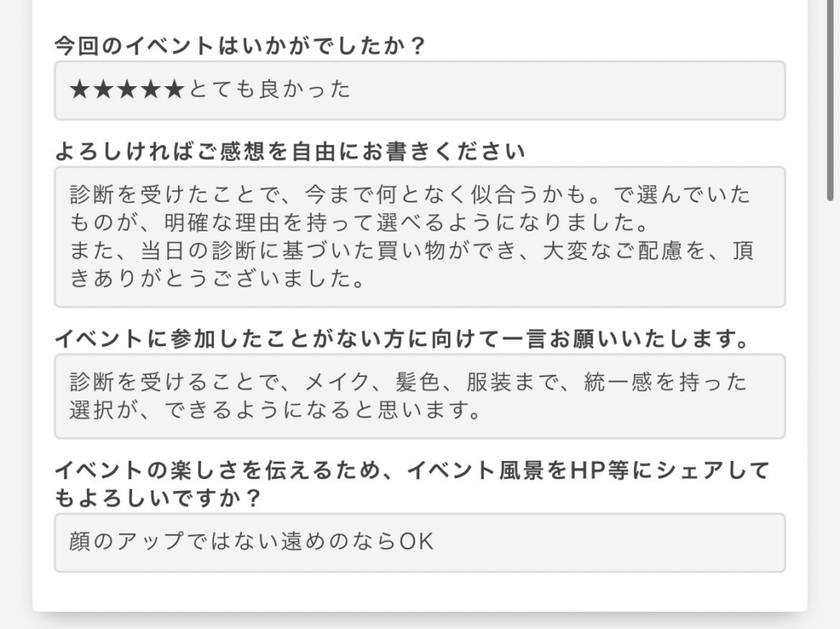Viewport: 840px width, 629px height.
Task: Click the second label line もよろしいですか？
Action: tap(157, 499)
